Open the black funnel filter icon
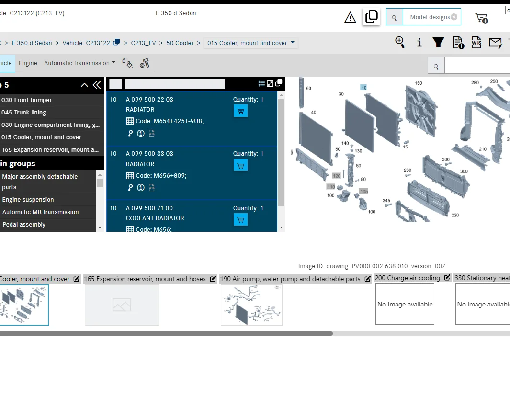Image resolution: width=510 pixels, height=420 pixels. pos(438,42)
